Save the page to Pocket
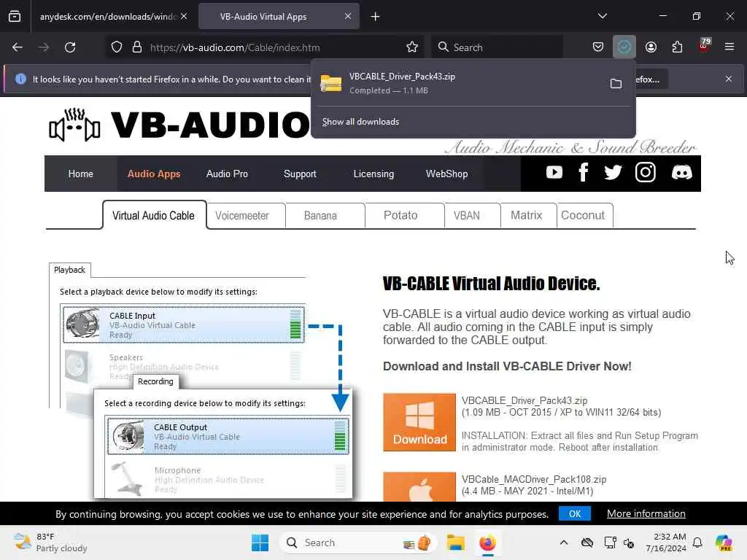 tap(598, 47)
